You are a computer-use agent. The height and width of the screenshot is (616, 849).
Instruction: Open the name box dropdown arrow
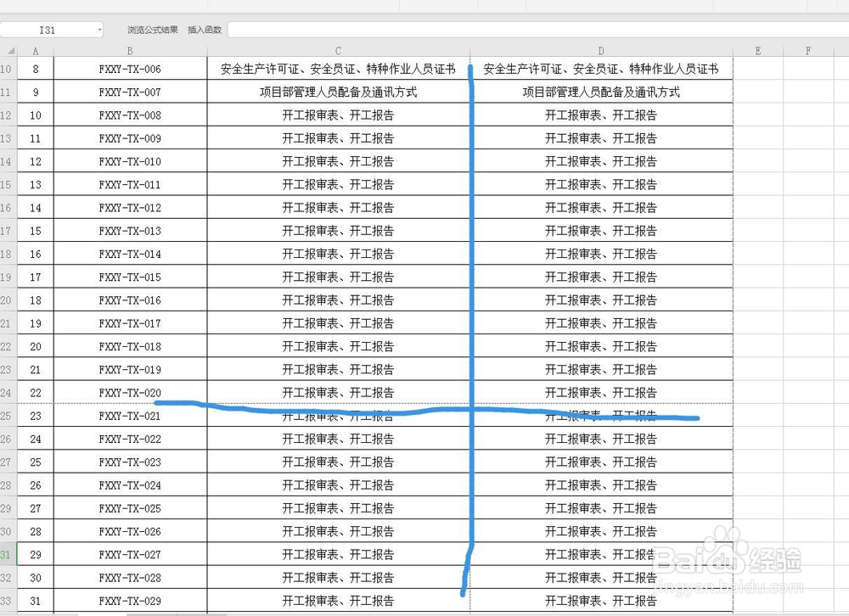click(x=99, y=30)
